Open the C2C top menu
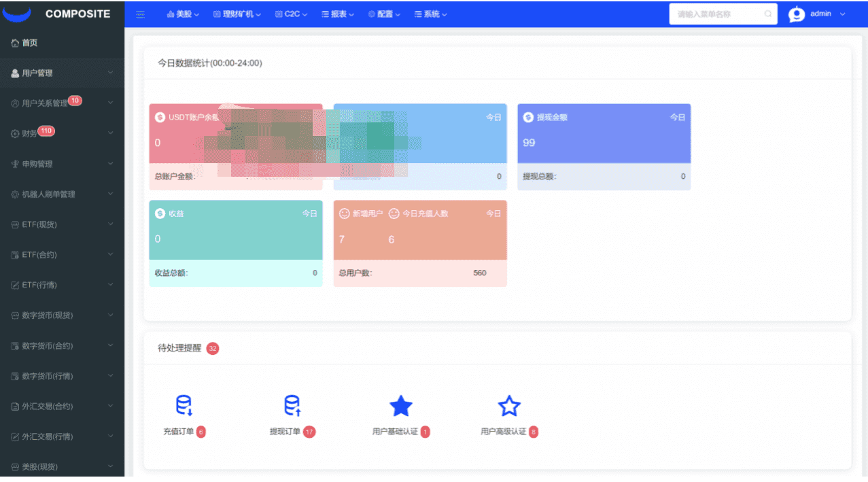The image size is (868, 482). [x=292, y=14]
